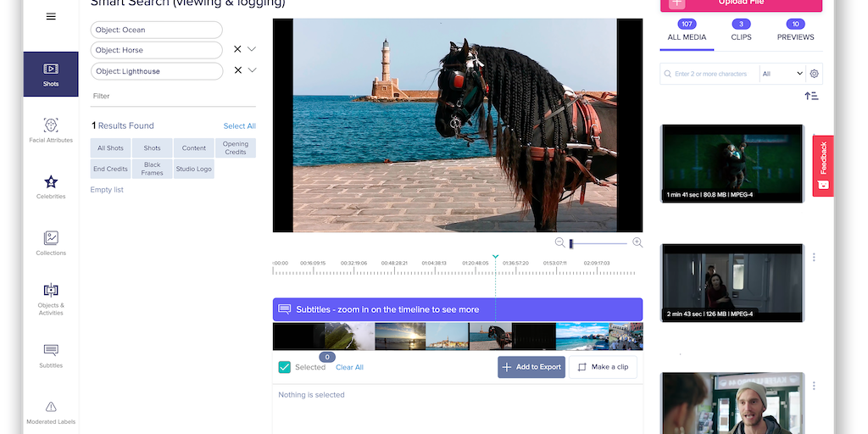Remove the Object: Horse filter
The width and height of the screenshot is (868, 434).
coord(237,49)
